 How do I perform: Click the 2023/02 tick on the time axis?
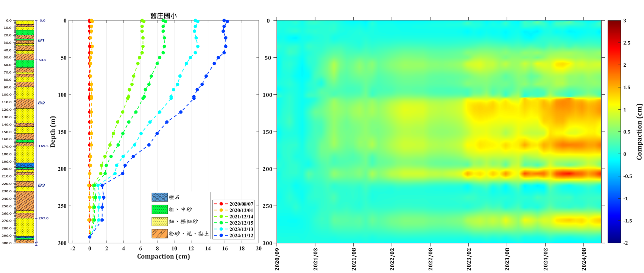pos(469,260)
